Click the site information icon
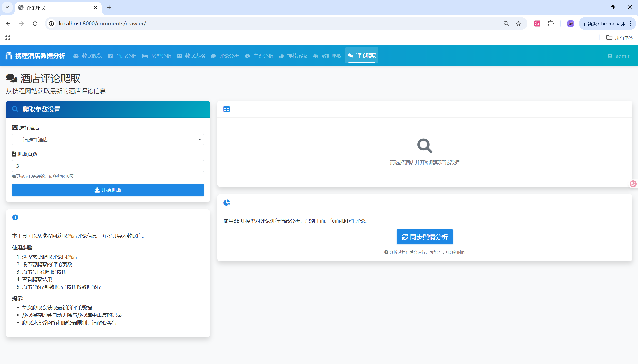This screenshot has width=638, height=364. point(51,23)
